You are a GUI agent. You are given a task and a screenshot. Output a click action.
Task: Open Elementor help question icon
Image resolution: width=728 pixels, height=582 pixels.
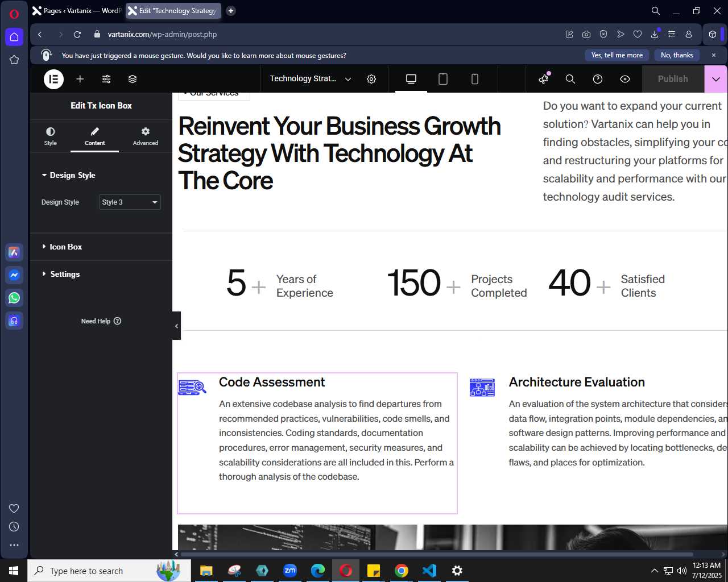point(598,79)
